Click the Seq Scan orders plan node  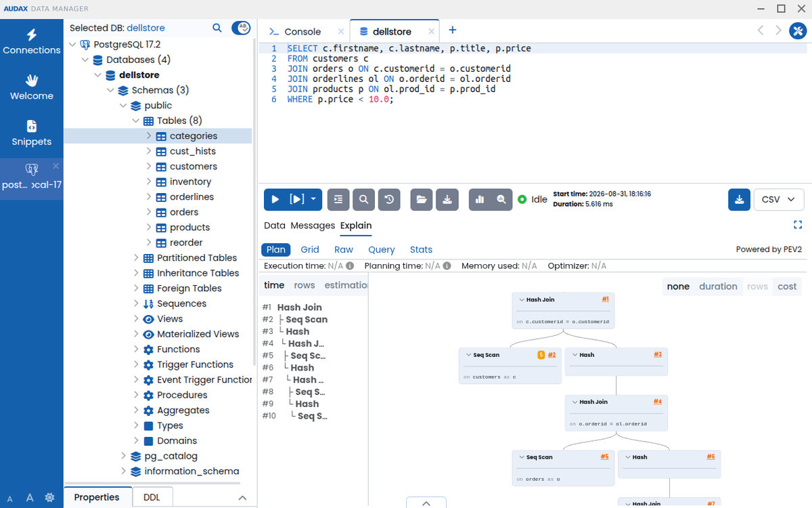[x=563, y=468]
